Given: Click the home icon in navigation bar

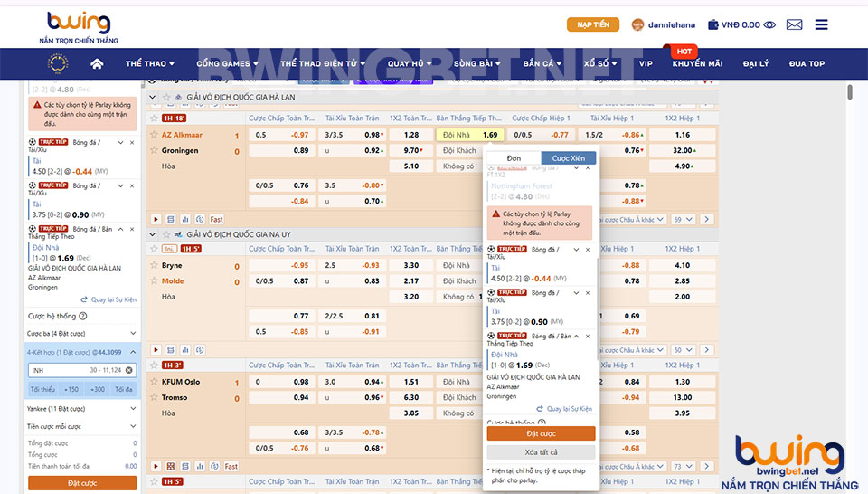Looking at the screenshot, I should click(x=97, y=63).
